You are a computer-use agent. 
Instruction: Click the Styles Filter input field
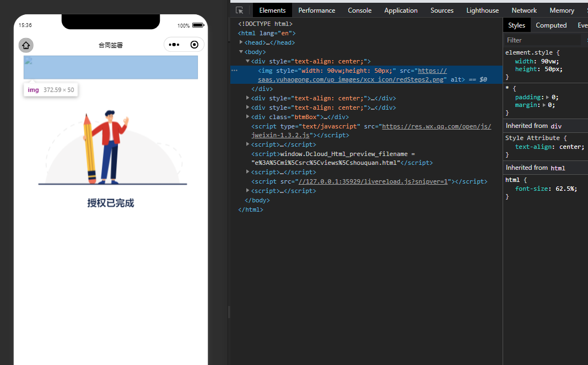pos(542,40)
